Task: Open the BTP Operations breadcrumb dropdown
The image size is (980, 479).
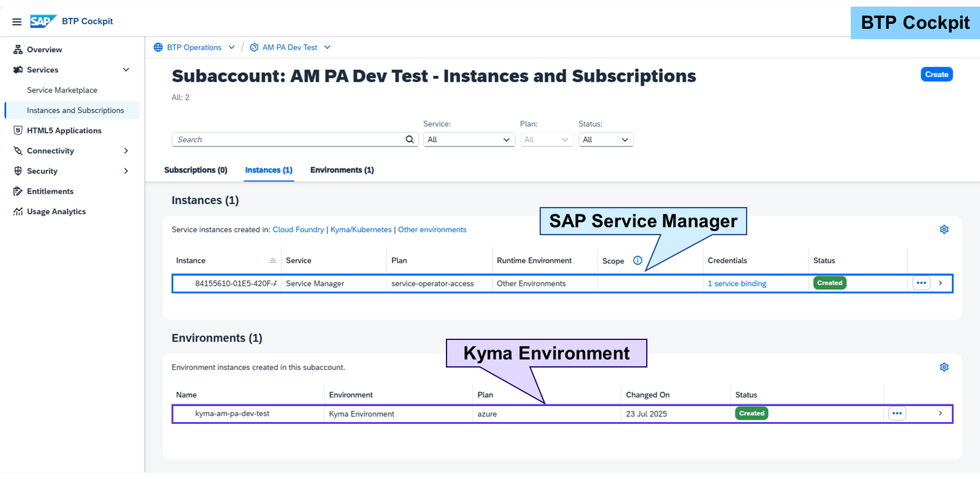Action: point(232,47)
